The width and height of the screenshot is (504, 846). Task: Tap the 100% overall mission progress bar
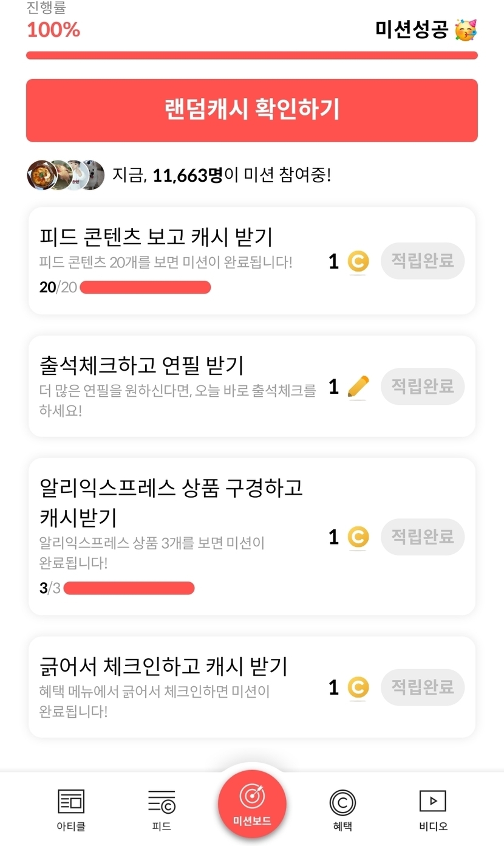pyautogui.click(x=252, y=55)
